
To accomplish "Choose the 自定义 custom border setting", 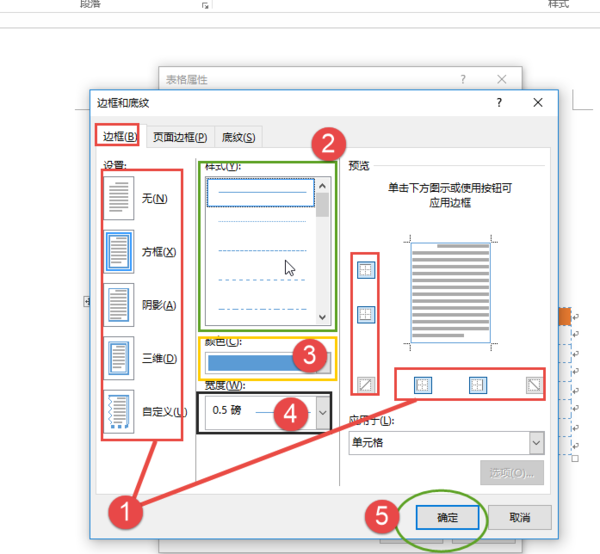I will (119, 412).
